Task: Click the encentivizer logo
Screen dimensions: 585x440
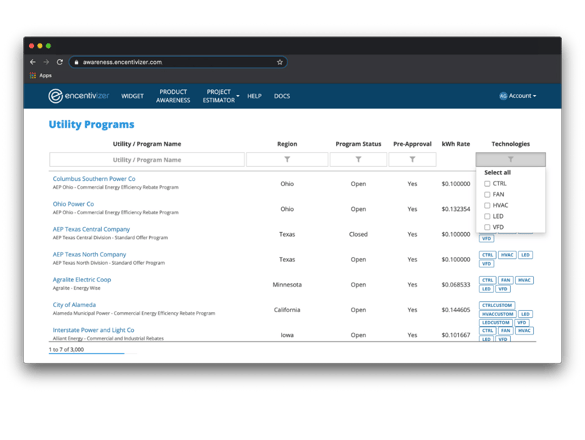Action: coord(79,96)
